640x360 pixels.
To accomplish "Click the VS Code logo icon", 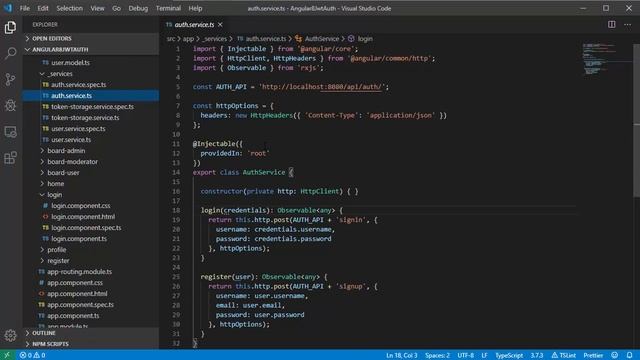I will click(8, 8).
